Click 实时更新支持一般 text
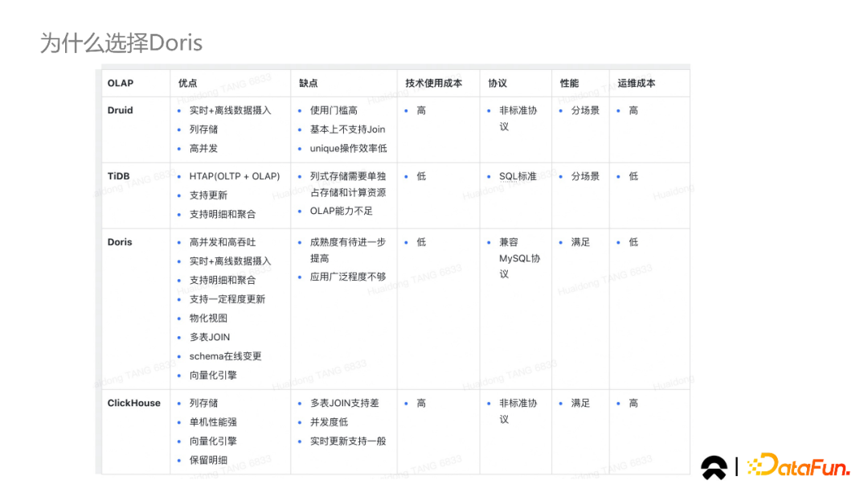The width and height of the screenshot is (868, 489). 348,442
